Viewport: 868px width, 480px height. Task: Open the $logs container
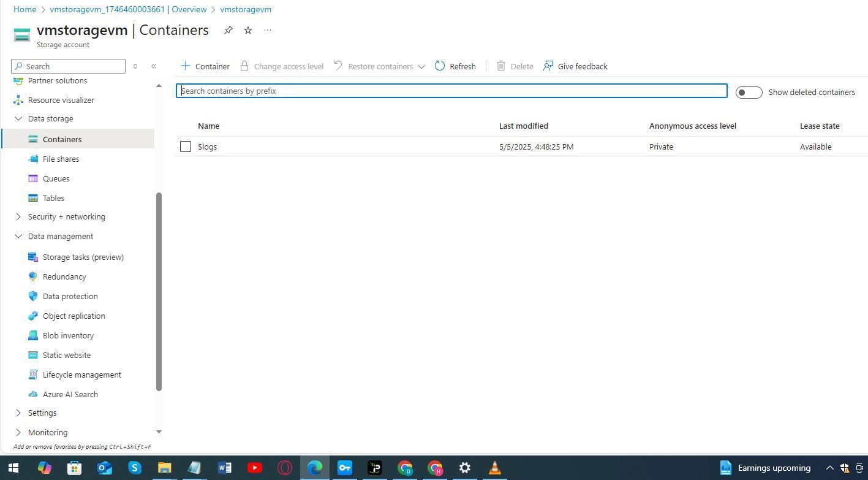point(207,147)
